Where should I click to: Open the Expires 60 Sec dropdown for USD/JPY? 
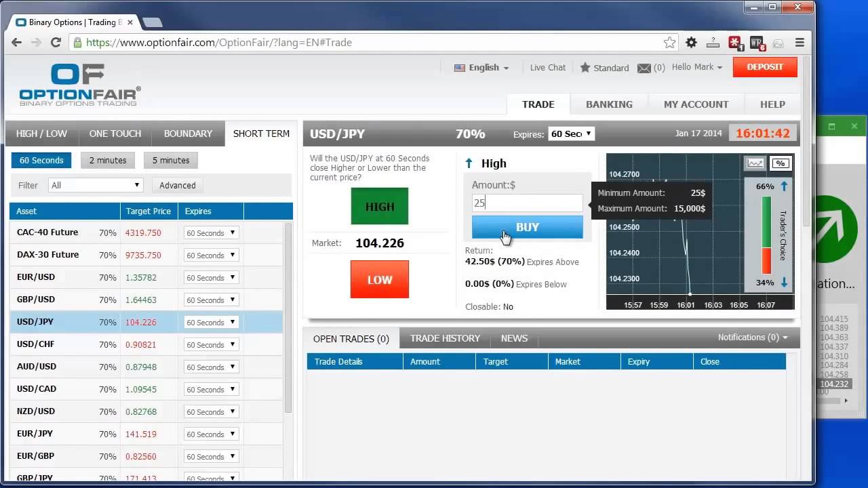click(571, 134)
